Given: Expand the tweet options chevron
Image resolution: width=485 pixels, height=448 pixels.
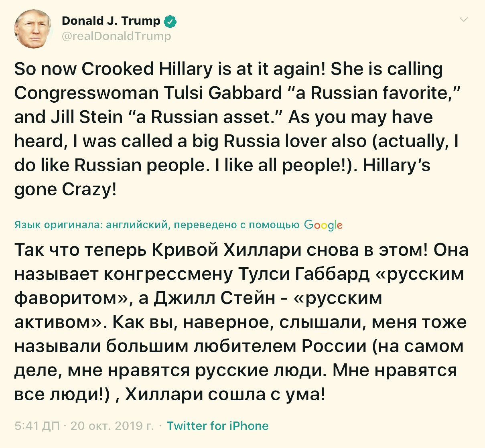Looking at the screenshot, I should 464,20.
